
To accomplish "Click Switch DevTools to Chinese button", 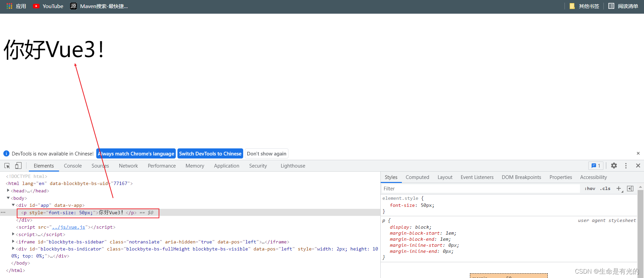I will [x=210, y=153].
